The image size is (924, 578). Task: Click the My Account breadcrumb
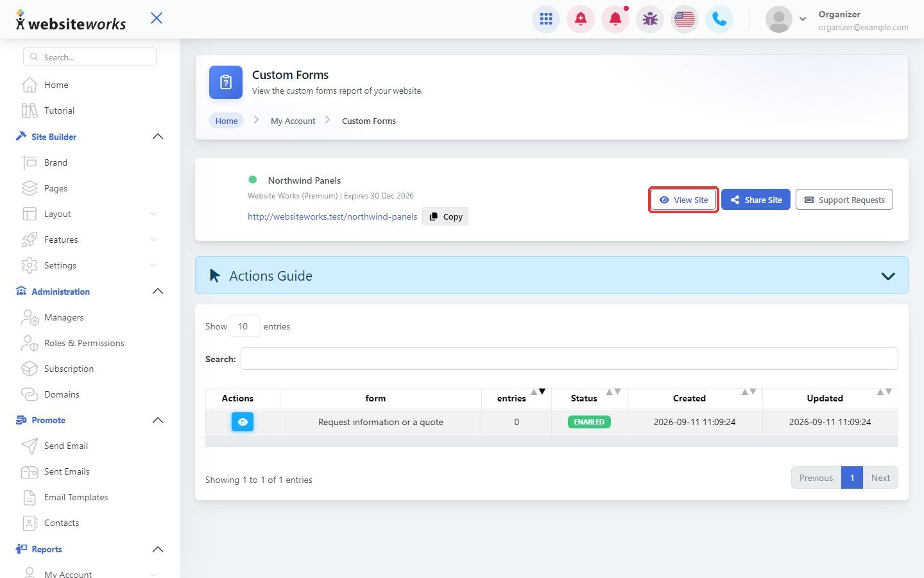click(293, 121)
